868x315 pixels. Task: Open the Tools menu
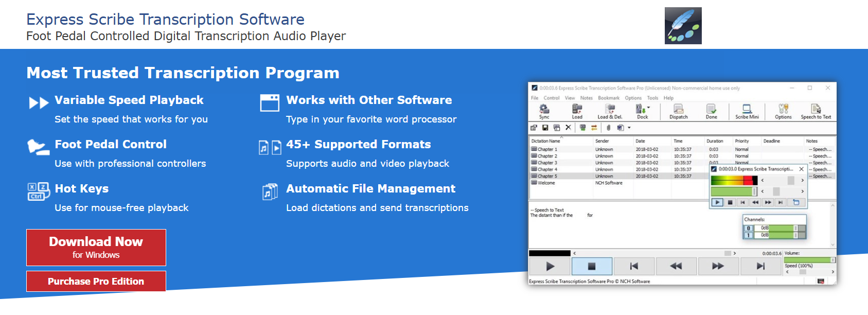click(x=652, y=98)
